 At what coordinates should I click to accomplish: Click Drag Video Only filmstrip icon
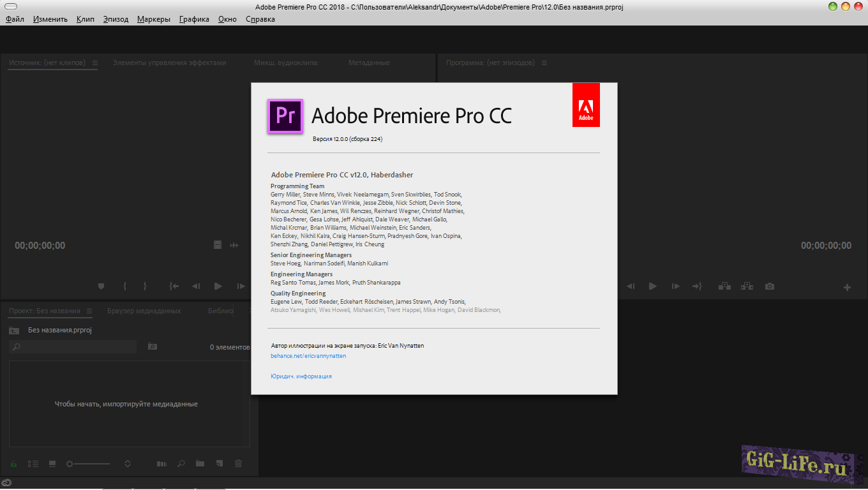[x=218, y=245]
